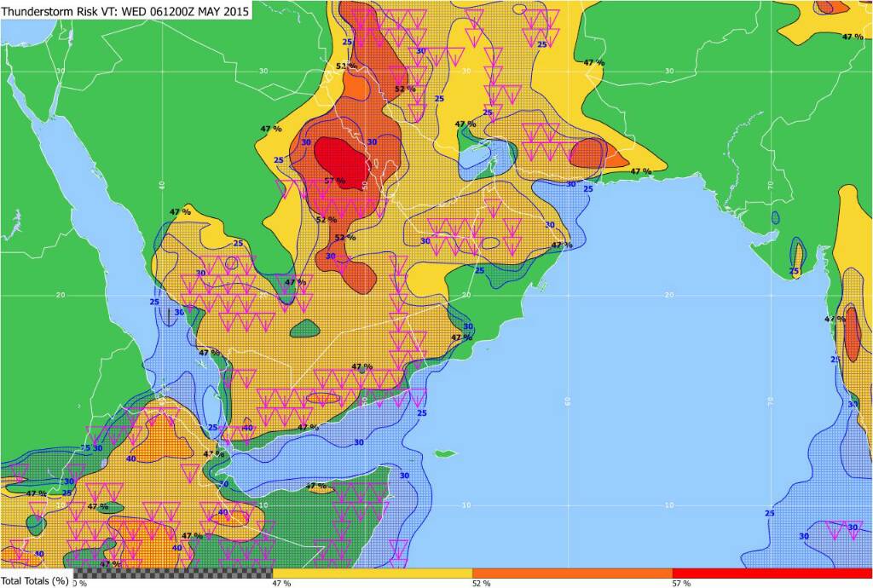Click the '57 %' legend scale label

point(681,583)
